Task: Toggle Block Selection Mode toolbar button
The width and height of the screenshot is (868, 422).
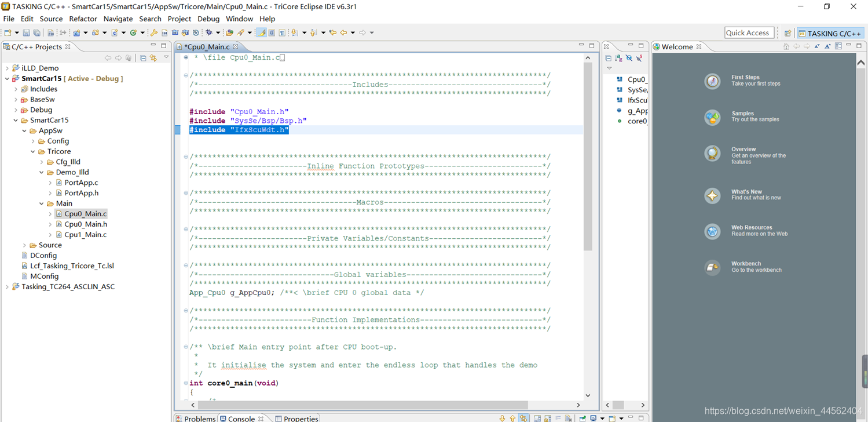Action: (x=272, y=33)
